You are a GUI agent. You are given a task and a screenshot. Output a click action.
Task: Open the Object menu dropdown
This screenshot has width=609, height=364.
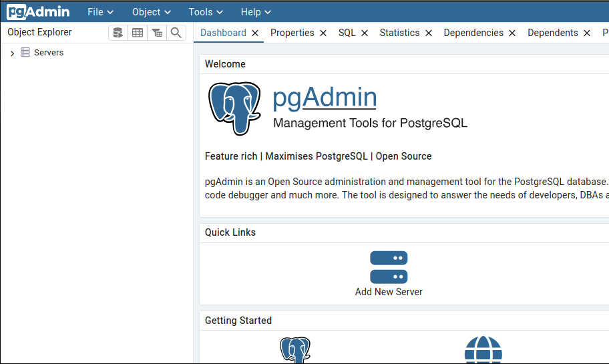[x=151, y=12]
